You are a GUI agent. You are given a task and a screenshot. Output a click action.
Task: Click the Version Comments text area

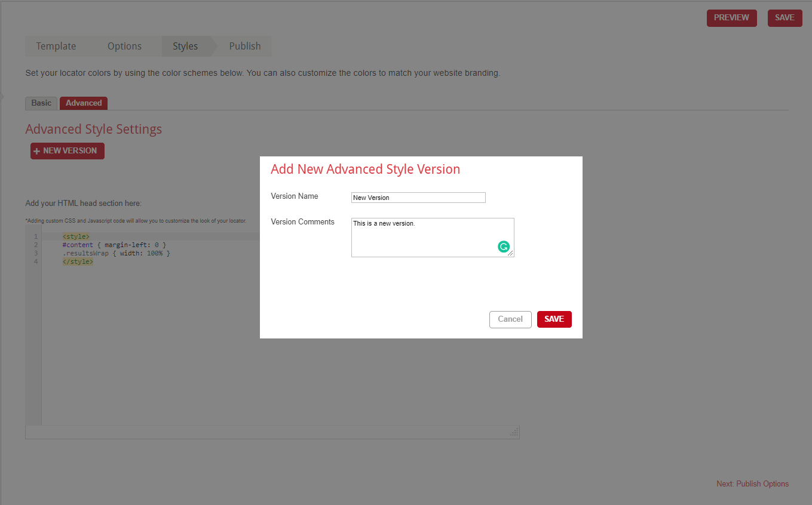click(433, 238)
